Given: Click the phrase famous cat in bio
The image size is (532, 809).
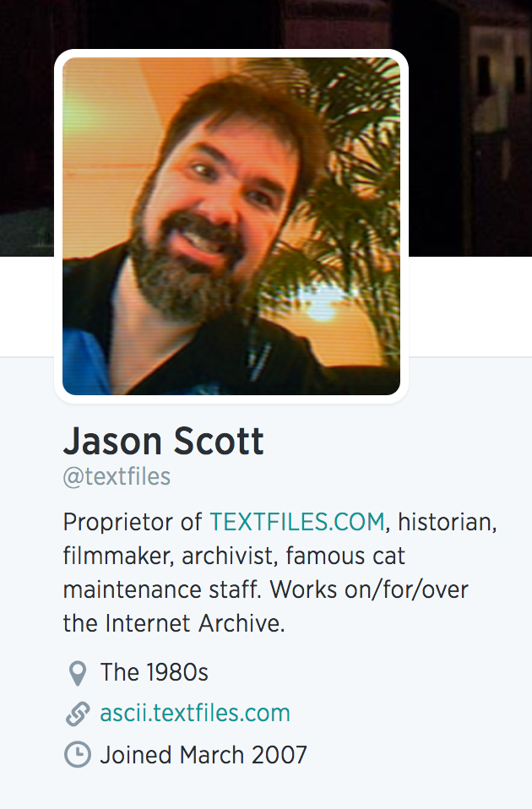Looking at the screenshot, I should click(345, 556).
